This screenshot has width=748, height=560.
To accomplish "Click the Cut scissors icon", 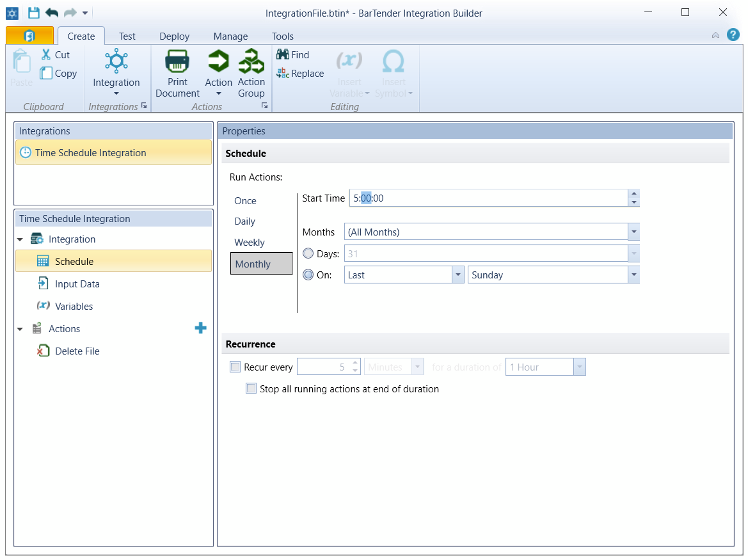I will (x=46, y=54).
